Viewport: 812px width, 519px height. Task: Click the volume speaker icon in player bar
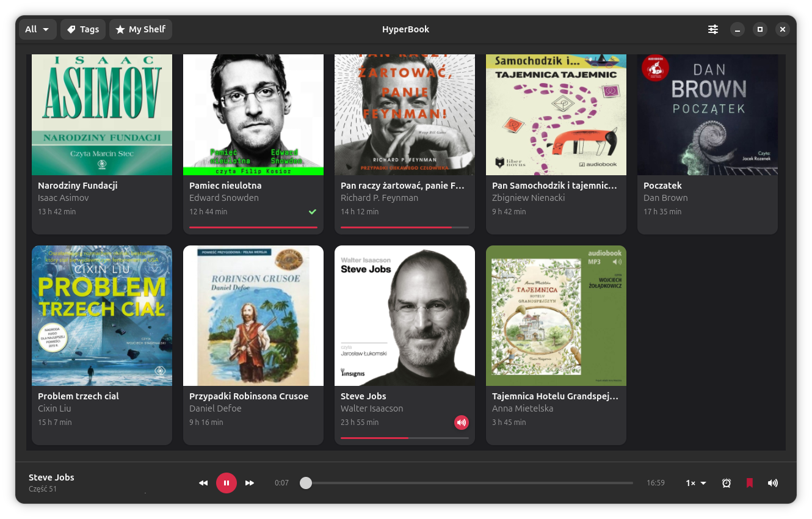pyautogui.click(x=773, y=483)
